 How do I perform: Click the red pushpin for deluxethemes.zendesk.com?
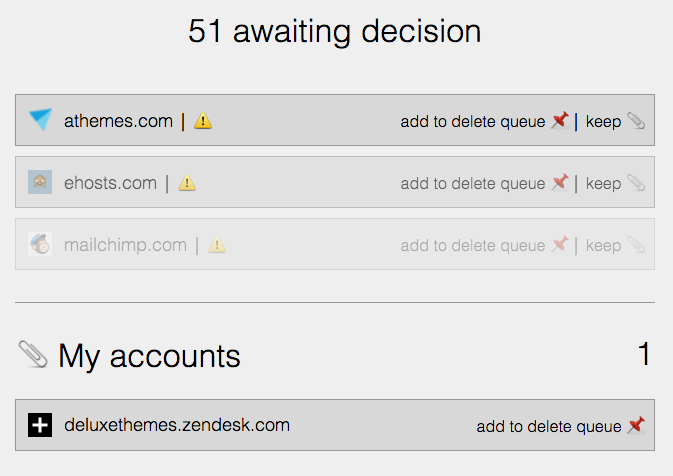coord(637,425)
